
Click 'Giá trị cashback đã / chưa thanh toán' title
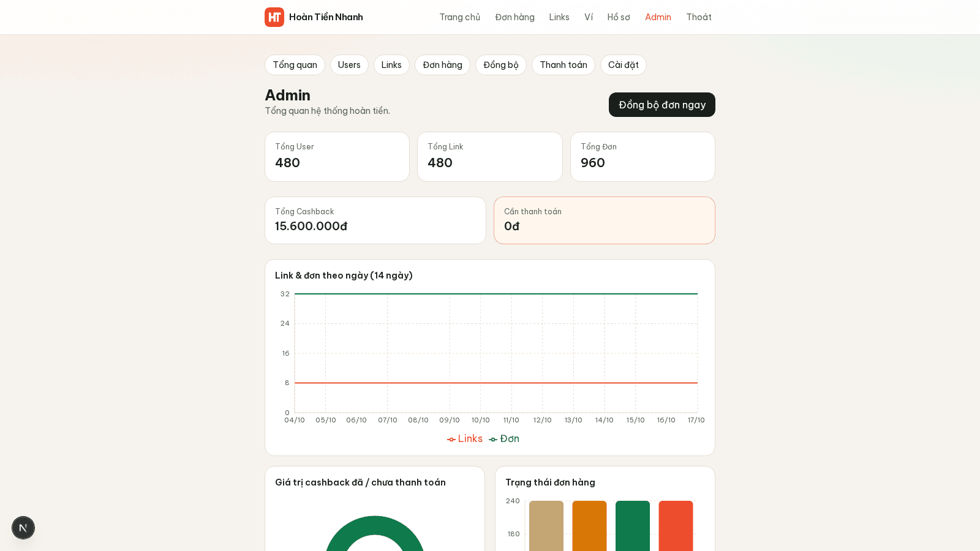coord(360,482)
